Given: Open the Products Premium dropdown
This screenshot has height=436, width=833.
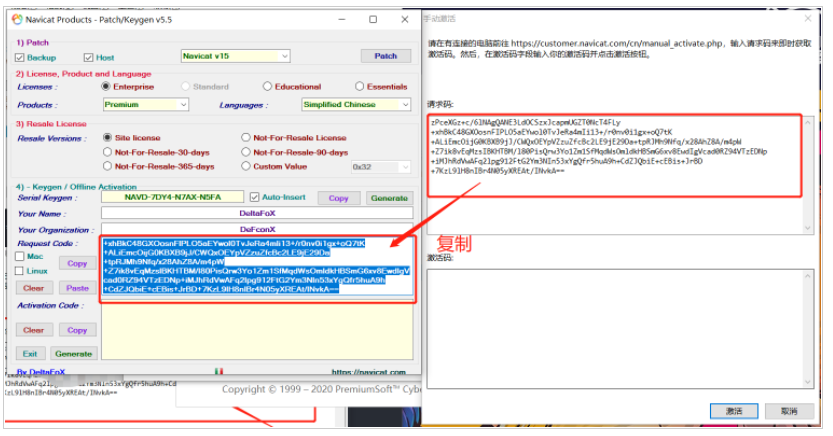Looking at the screenshot, I should click(146, 105).
